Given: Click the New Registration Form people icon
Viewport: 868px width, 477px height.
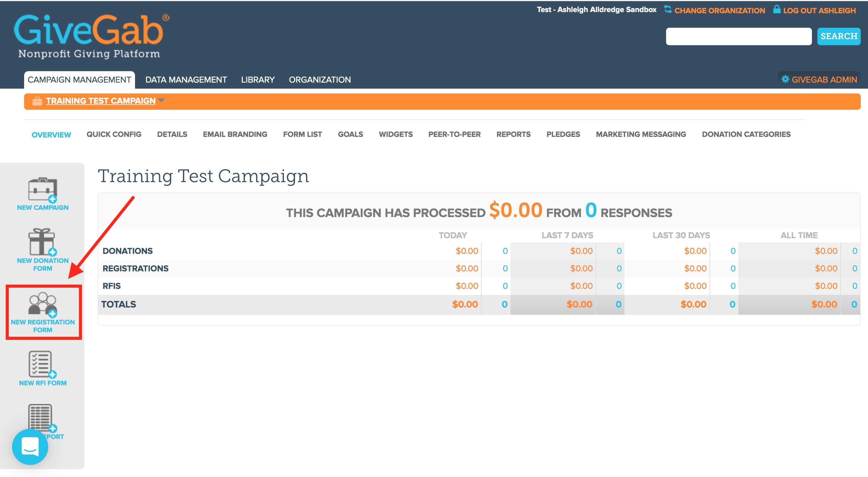Looking at the screenshot, I should point(43,305).
